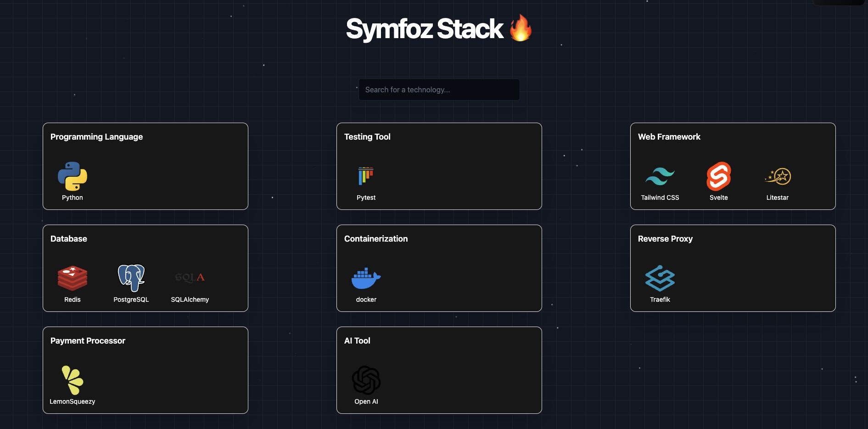
Task: Open the Traefik logo icon
Action: click(660, 278)
